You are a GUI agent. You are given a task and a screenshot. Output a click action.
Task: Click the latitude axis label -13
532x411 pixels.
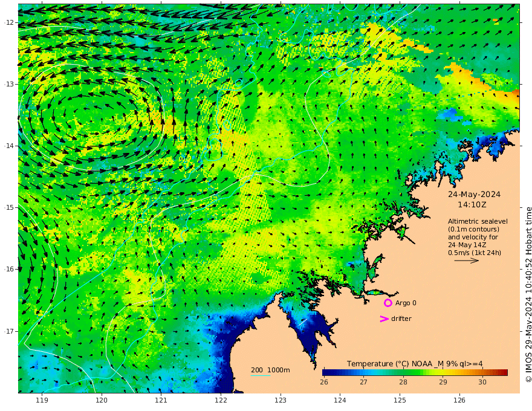(x=9, y=84)
